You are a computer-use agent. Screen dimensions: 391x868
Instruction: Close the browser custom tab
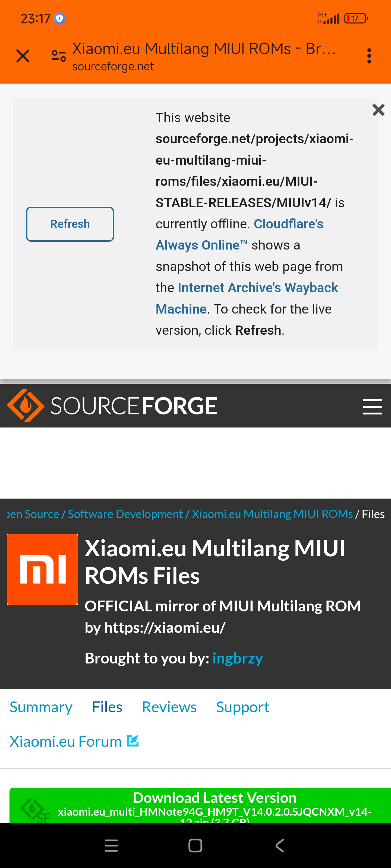[23, 56]
